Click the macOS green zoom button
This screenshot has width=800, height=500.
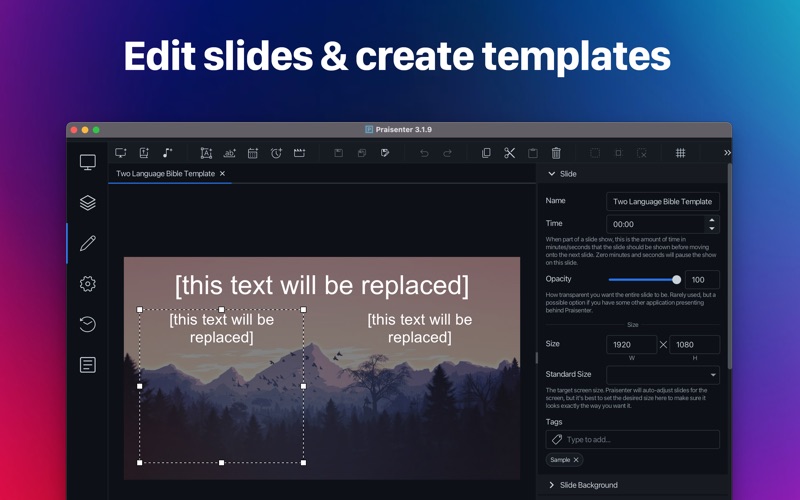[x=96, y=130]
